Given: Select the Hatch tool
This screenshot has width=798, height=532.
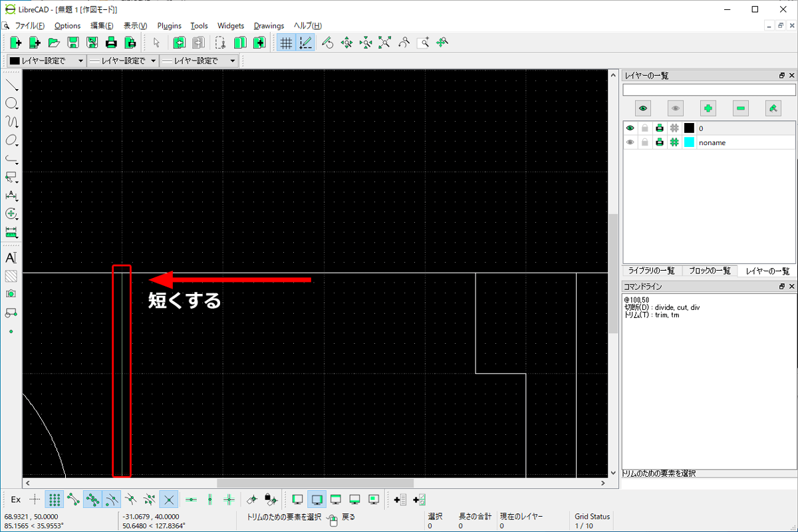Looking at the screenshot, I should [x=11, y=275].
